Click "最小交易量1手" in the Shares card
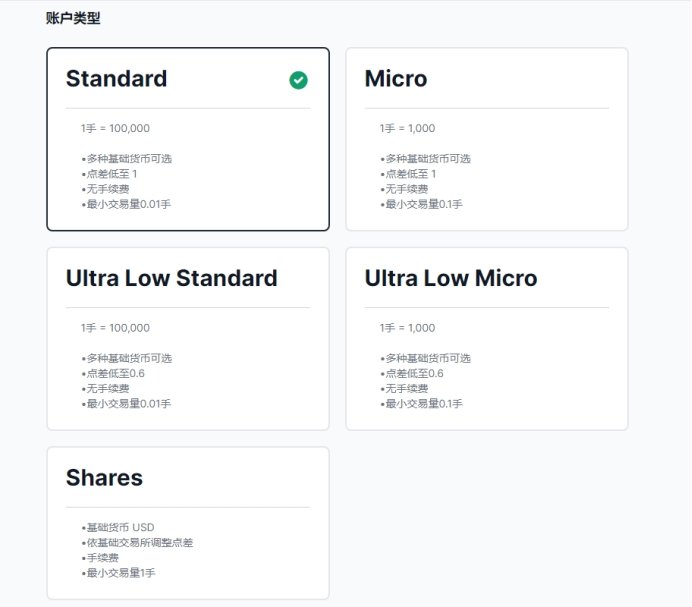Viewport: 692px width, 607px height. click(x=119, y=573)
